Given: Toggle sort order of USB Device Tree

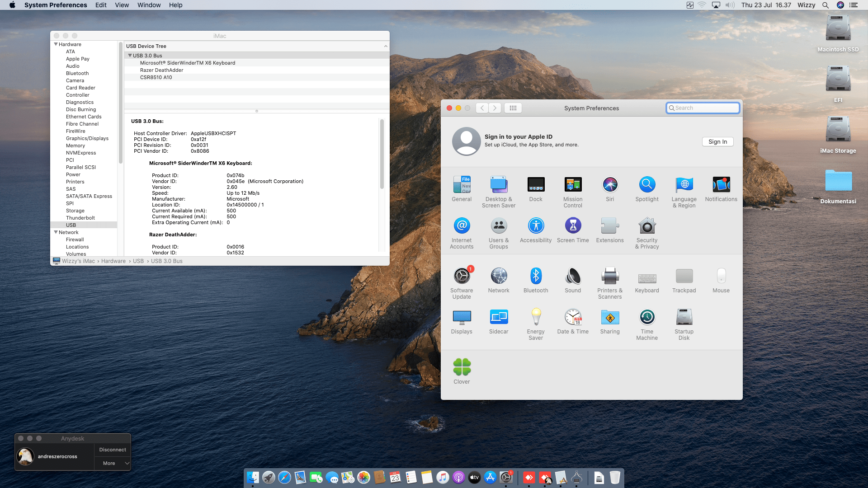Looking at the screenshot, I should (386, 46).
